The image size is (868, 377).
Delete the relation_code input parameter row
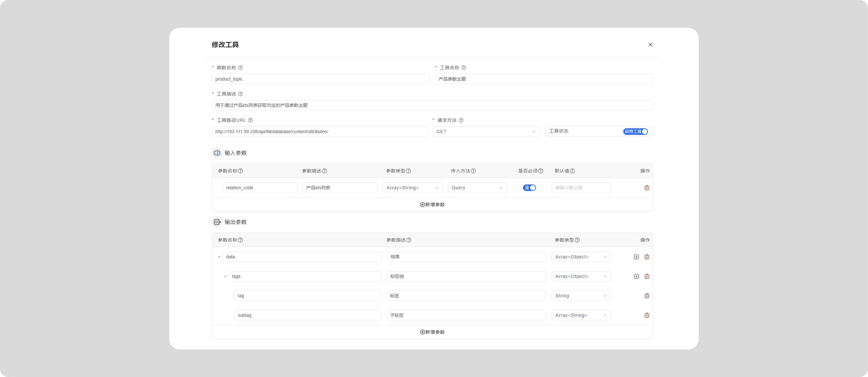(647, 188)
